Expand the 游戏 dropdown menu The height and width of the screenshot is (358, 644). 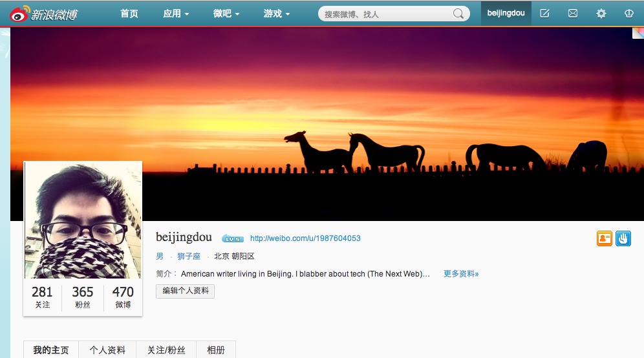tap(276, 14)
